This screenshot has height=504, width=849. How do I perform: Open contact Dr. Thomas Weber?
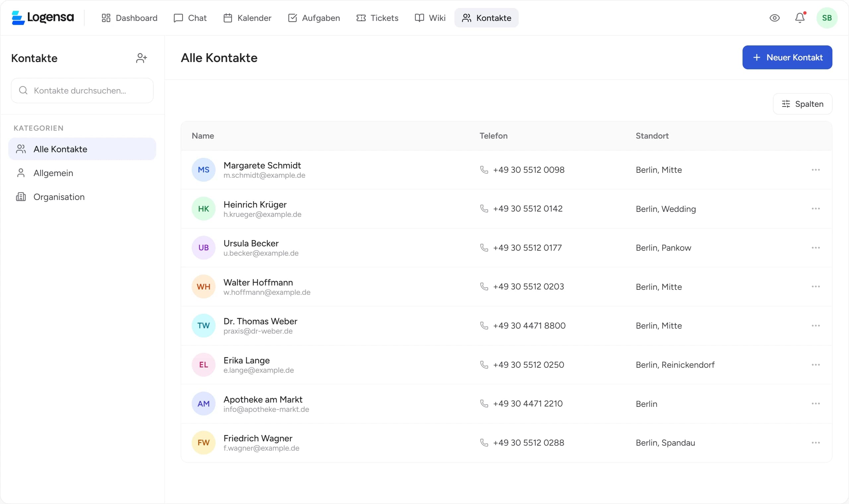point(260,321)
